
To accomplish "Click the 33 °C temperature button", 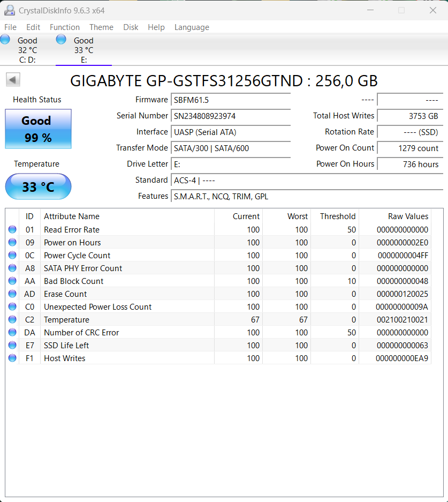I will click(37, 186).
